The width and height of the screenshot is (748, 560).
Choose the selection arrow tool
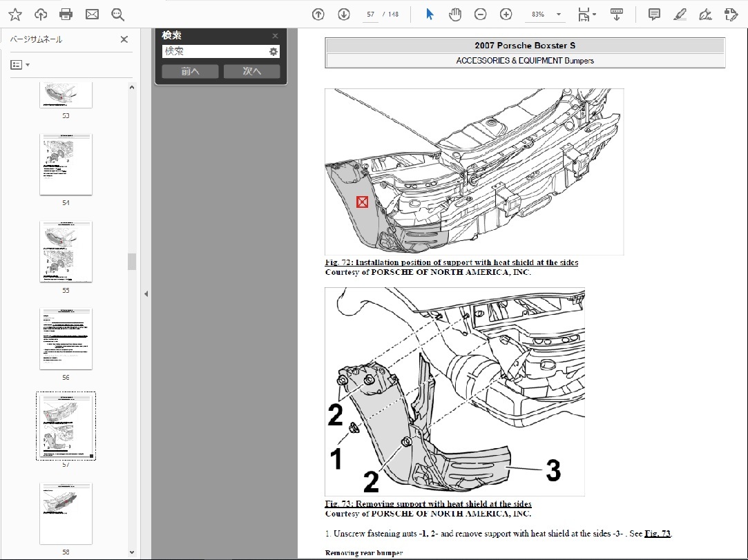[430, 15]
